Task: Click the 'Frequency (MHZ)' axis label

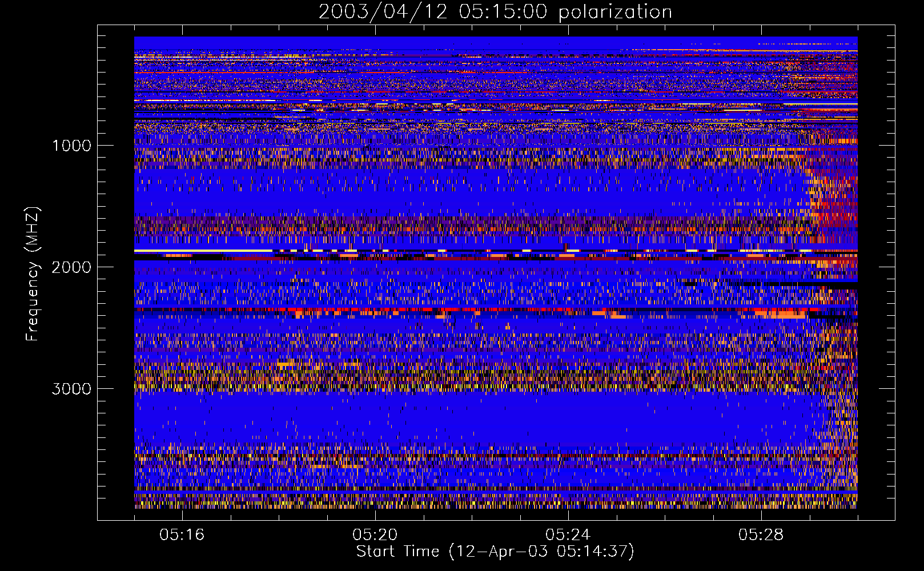Action: coord(33,274)
